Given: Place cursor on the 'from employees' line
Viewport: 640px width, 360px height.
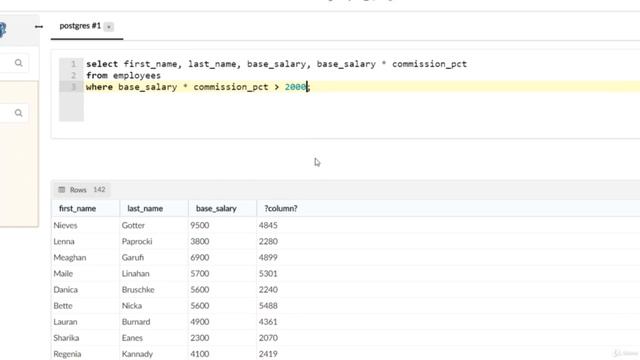Looking at the screenshot, I should click(123, 76).
